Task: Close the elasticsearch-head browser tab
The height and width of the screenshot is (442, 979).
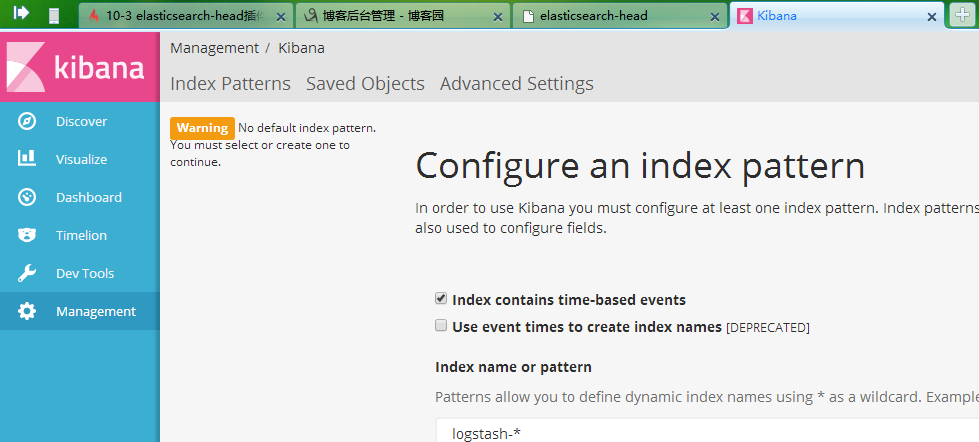Action: tap(715, 17)
